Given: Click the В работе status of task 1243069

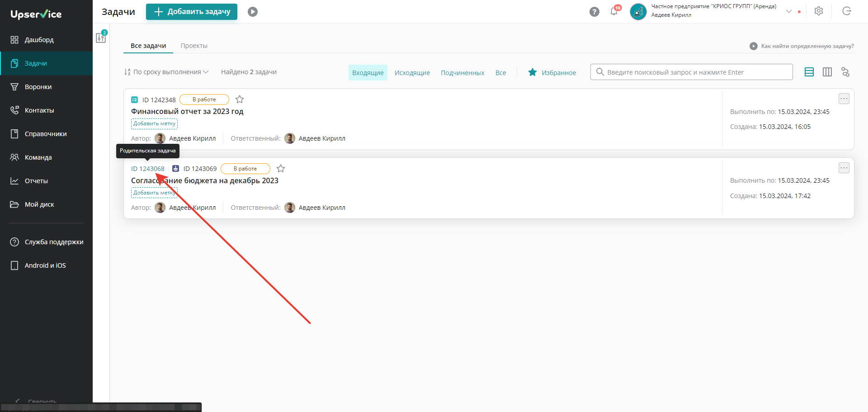Looking at the screenshot, I should click(245, 169).
